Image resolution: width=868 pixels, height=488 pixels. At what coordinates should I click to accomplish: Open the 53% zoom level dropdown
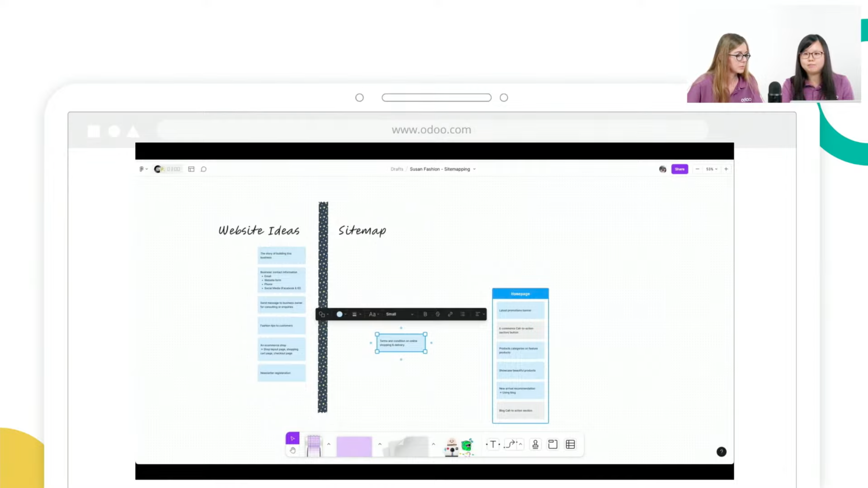[x=712, y=169]
